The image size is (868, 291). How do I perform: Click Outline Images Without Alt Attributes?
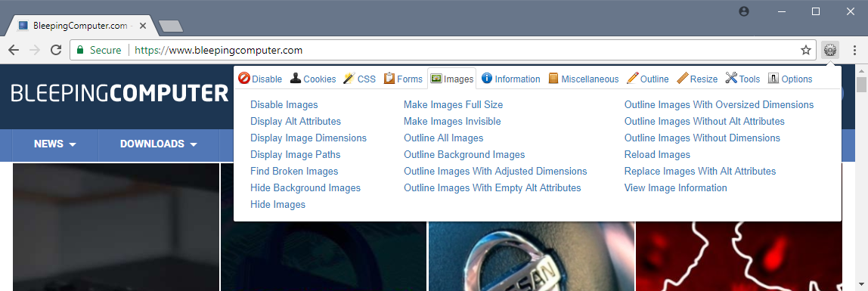tap(704, 121)
